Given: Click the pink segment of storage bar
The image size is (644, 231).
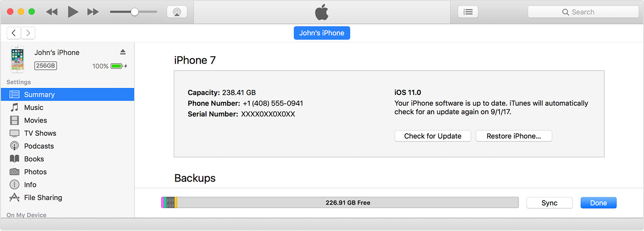Looking at the screenshot, I should point(162,203).
